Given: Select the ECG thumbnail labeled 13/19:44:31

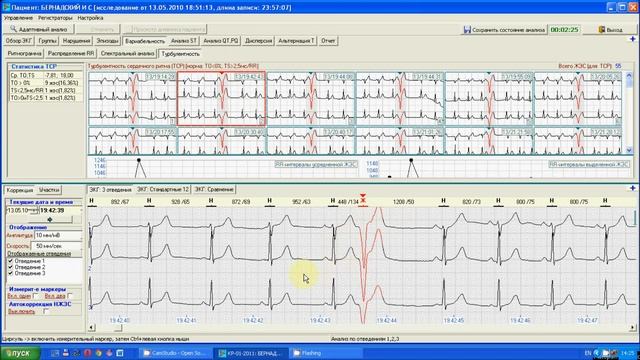Looking at the screenshot, I should pyautogui.click(x=400, y=99).
